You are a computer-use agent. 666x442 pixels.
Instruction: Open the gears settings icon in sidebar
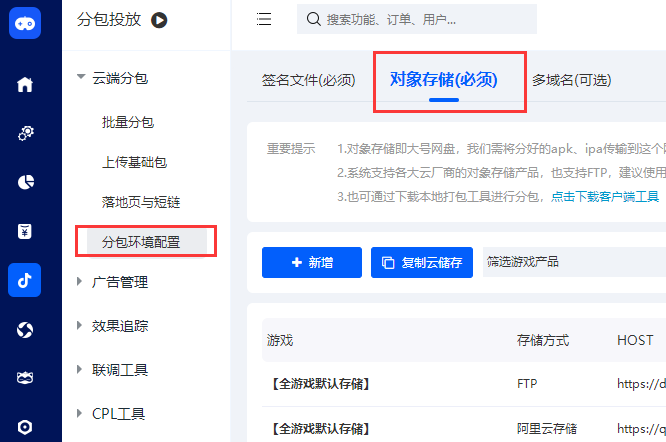(x=25, y=133)
